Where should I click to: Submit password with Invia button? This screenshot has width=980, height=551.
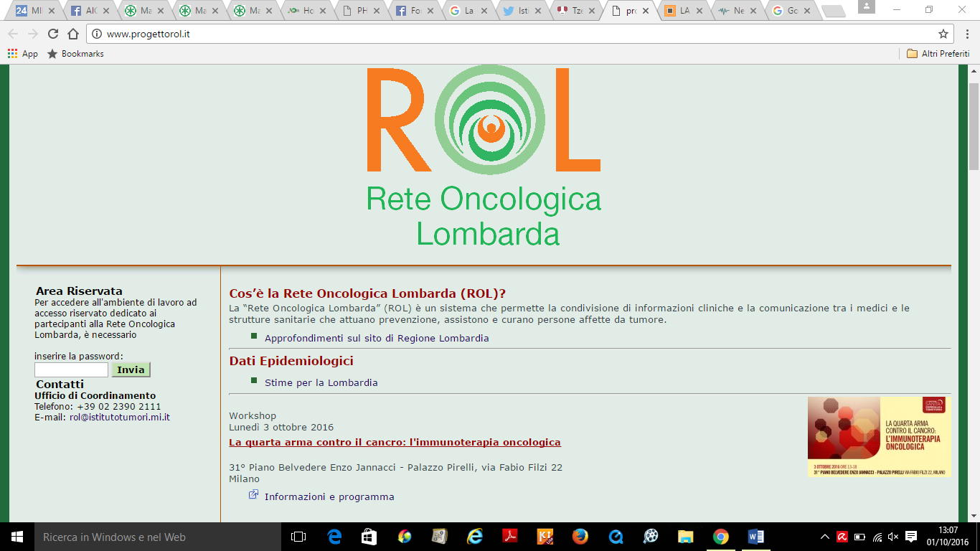coord(131,370)
